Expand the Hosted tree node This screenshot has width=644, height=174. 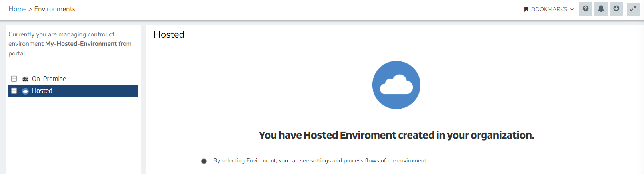pyautogui.click(x=14, y=91)
